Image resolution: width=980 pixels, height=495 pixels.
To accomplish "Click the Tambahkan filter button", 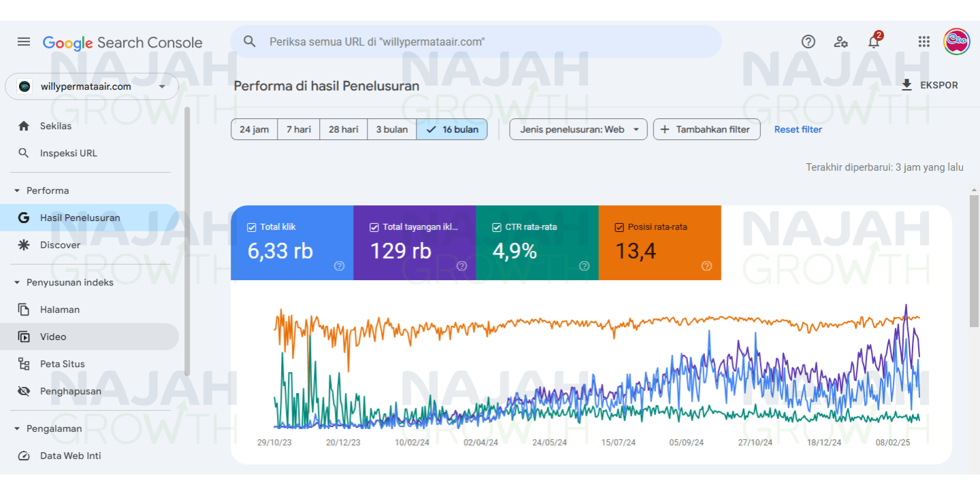I will click(x=706, y=129).
